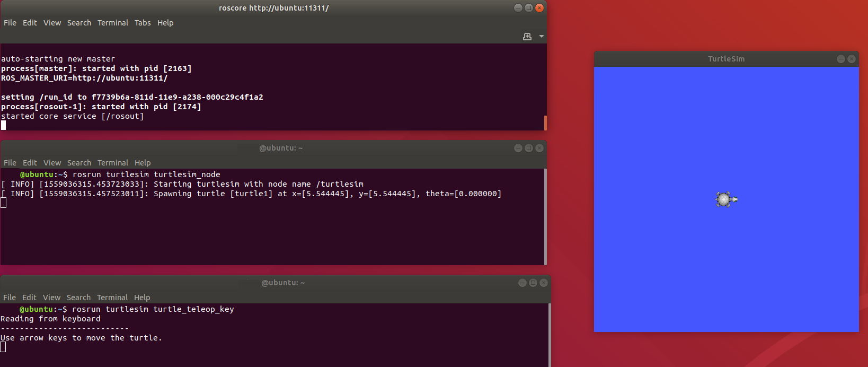This screenshot has height=367, width=868.
Task: Click the roscore terminal scrollbar
Action: pos(545,123)
